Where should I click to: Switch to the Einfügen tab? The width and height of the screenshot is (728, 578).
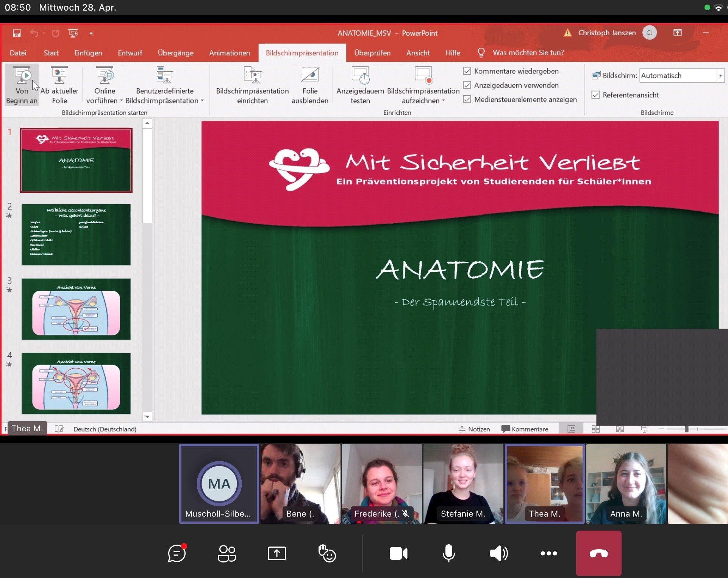88,53
